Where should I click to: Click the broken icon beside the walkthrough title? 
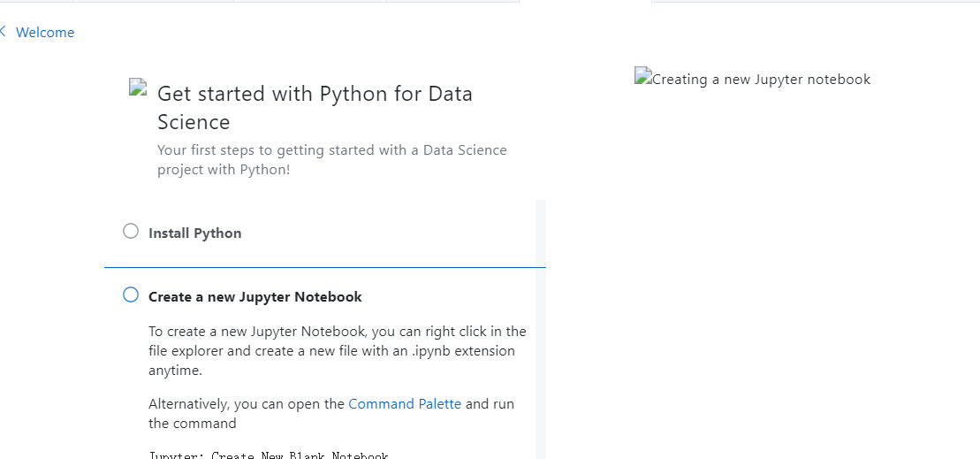click(138, 87)
